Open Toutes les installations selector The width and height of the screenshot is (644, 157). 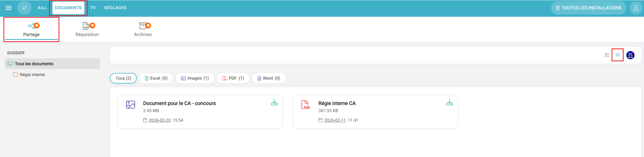coord(588,8)
